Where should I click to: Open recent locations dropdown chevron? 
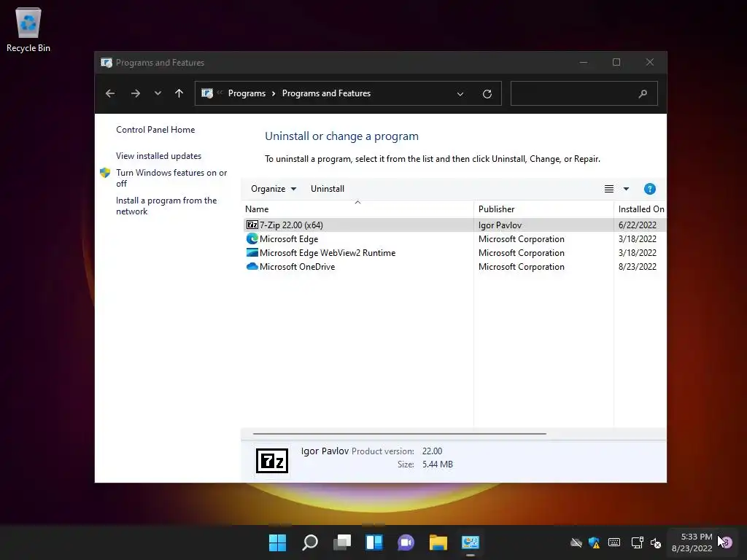tap(158, 93)
